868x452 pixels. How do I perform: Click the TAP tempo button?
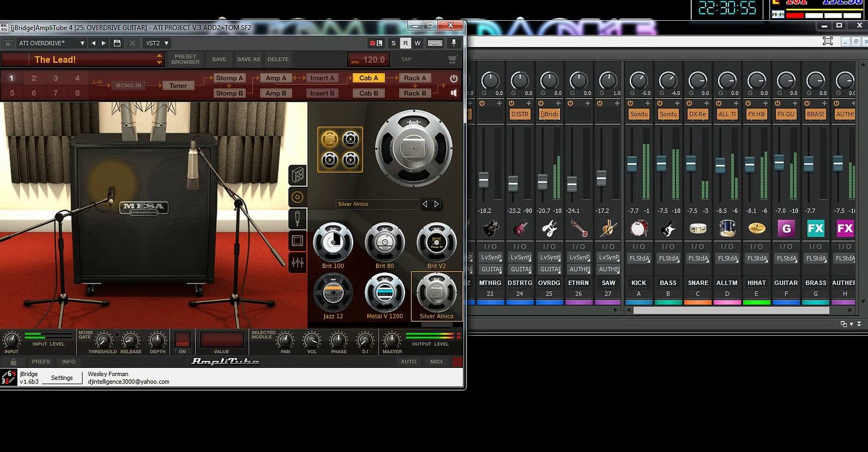click(406, 60)
